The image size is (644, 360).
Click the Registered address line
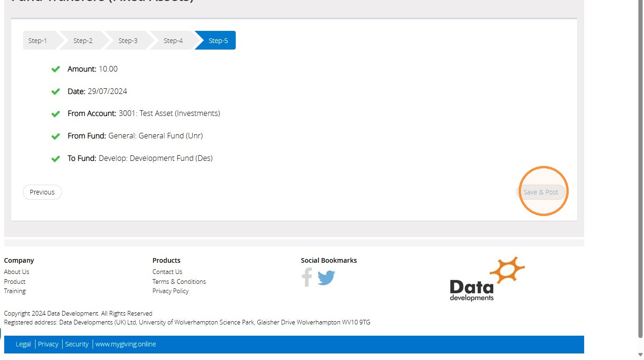(x=187, y=322)
